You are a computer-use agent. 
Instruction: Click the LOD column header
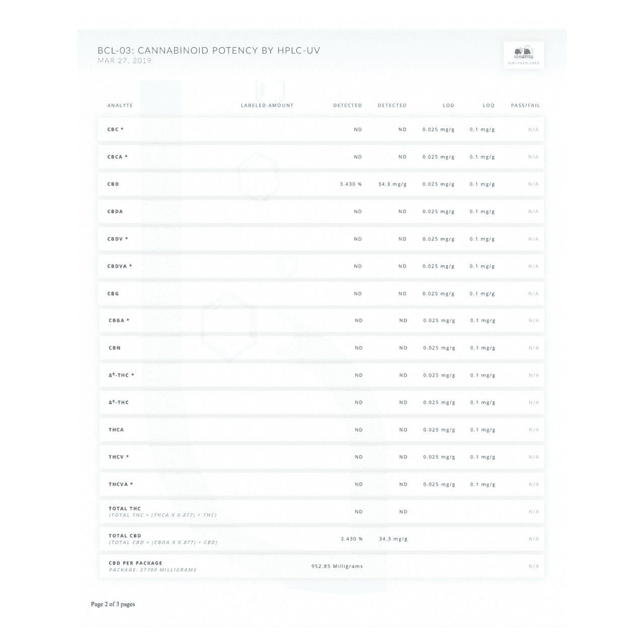tap(449, 106)
